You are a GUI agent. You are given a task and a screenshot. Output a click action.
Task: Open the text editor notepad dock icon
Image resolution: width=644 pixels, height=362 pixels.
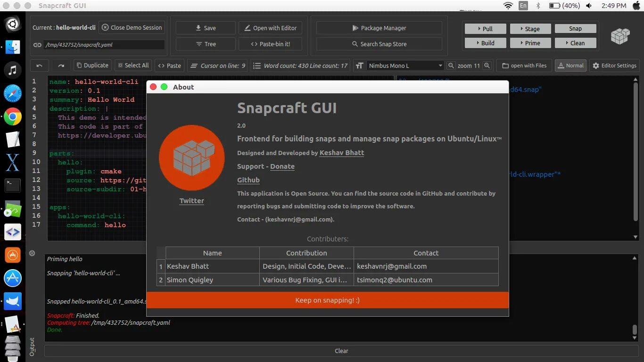[13, 140]
